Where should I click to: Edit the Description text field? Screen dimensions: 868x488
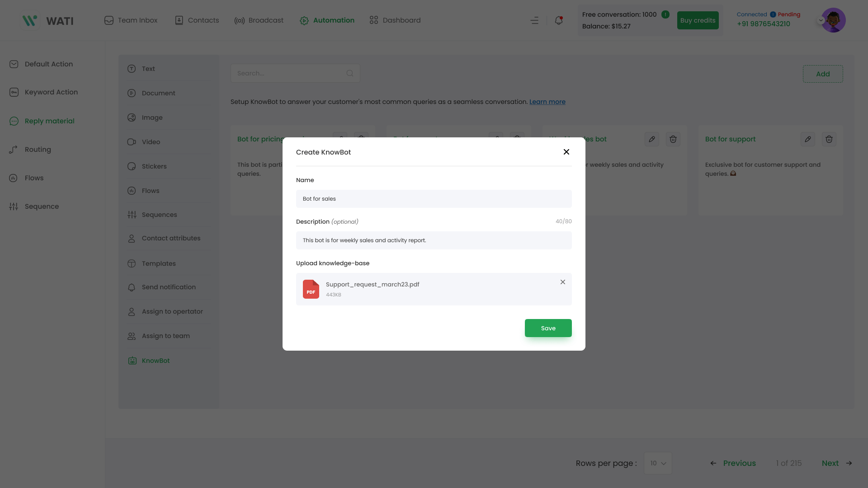coord(434,240)
